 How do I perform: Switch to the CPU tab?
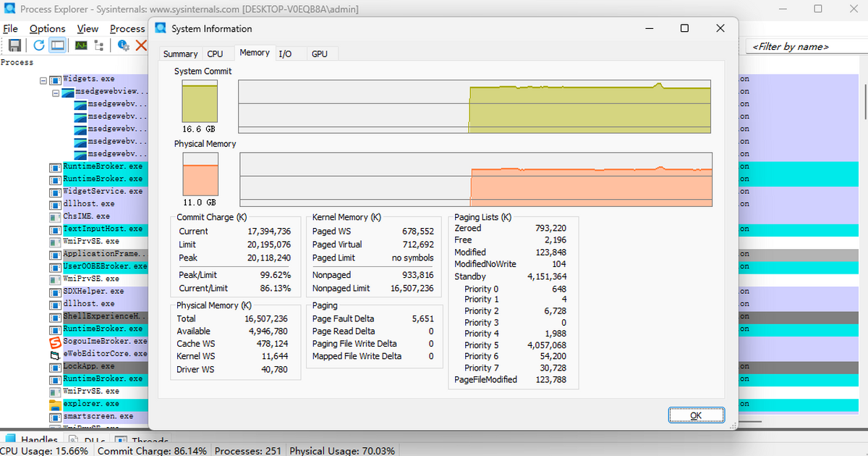tap(215, 54)
